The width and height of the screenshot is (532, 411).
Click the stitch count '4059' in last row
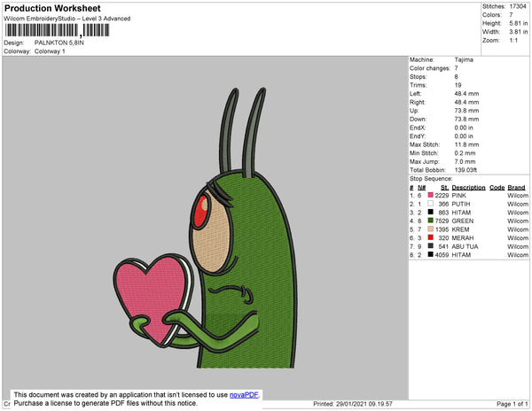[442, 255]
